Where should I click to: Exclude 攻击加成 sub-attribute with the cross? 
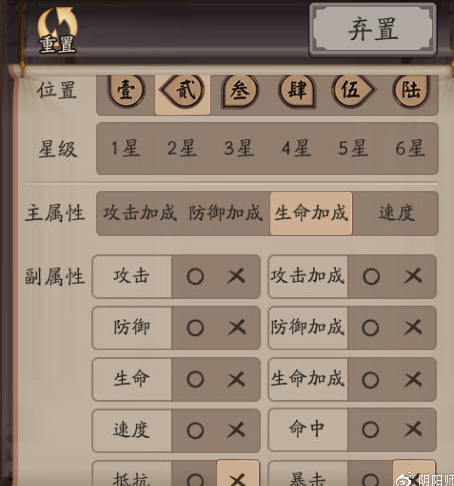[413, 276]
